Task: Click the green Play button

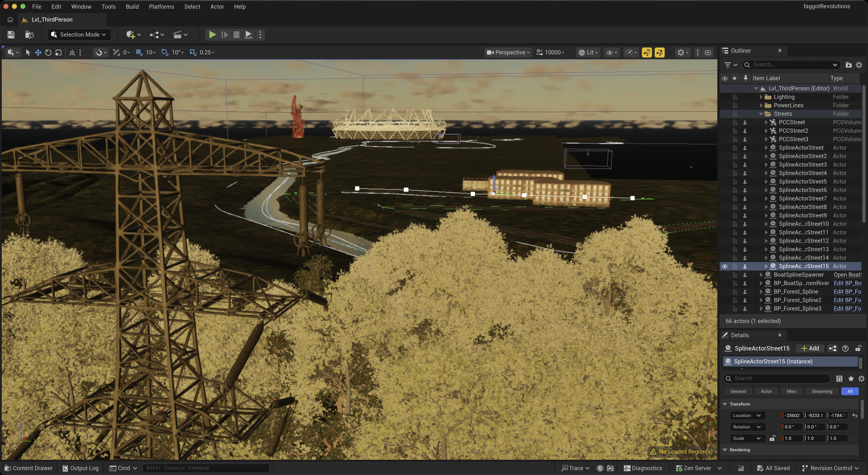Action: click(x=212, y=34)
